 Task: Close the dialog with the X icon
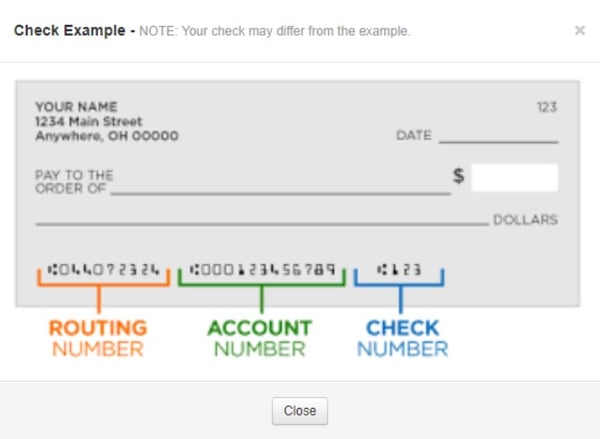(x=580, y=30)
